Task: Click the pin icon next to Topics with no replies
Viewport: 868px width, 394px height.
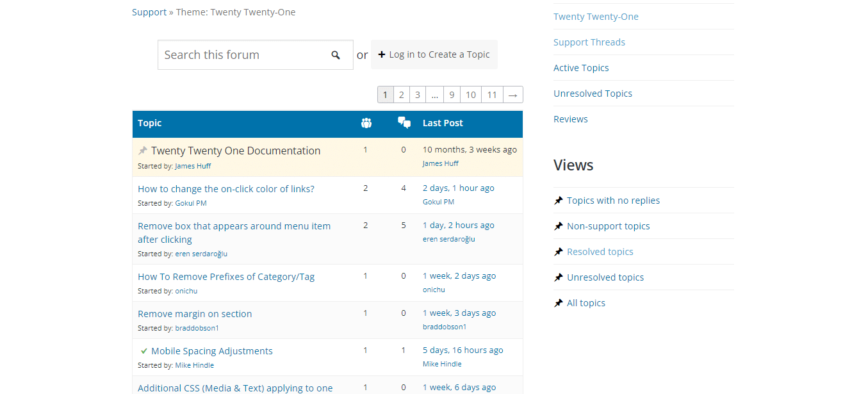Action: tap(557, 200)
